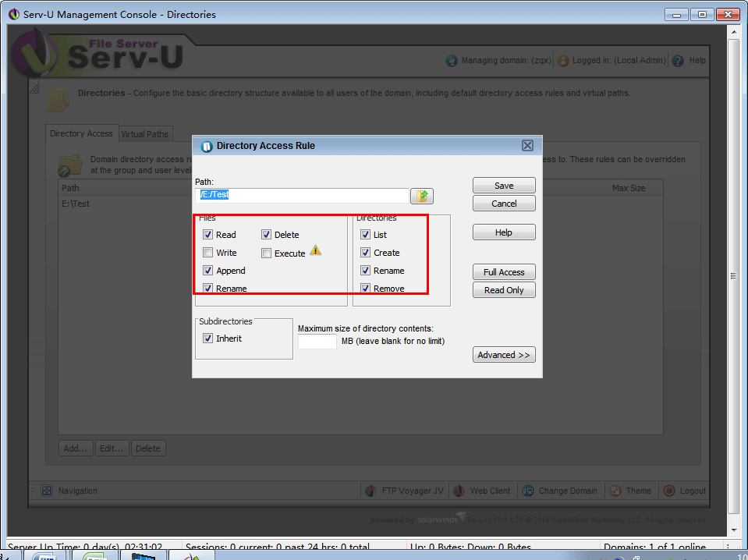Image resolution: width=748 pixels, height=560 pixels.
Task: Click the Serv-U title bar app icon
Action: pos(14,14)
